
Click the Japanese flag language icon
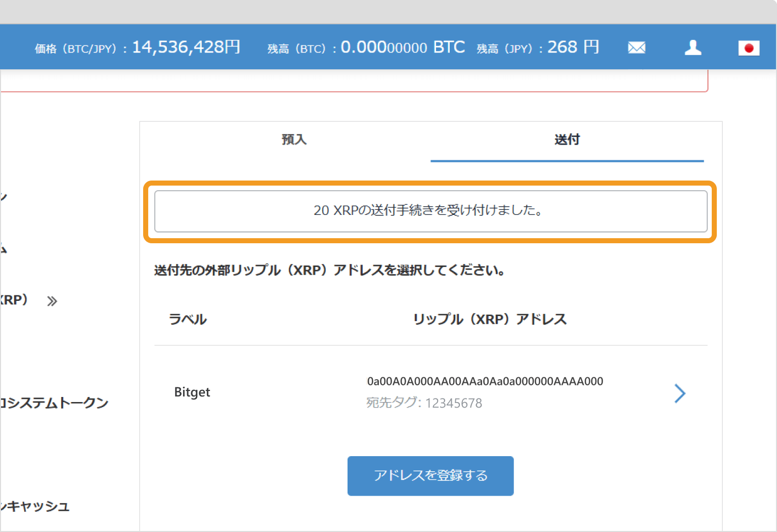click(x=749, y=48)
